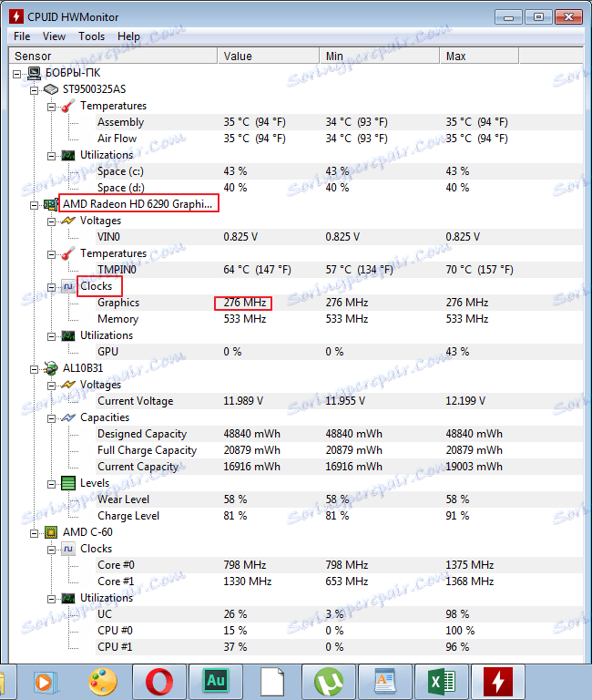Click the CPU chip icon for AMD C-60

[x=51, y=532]
